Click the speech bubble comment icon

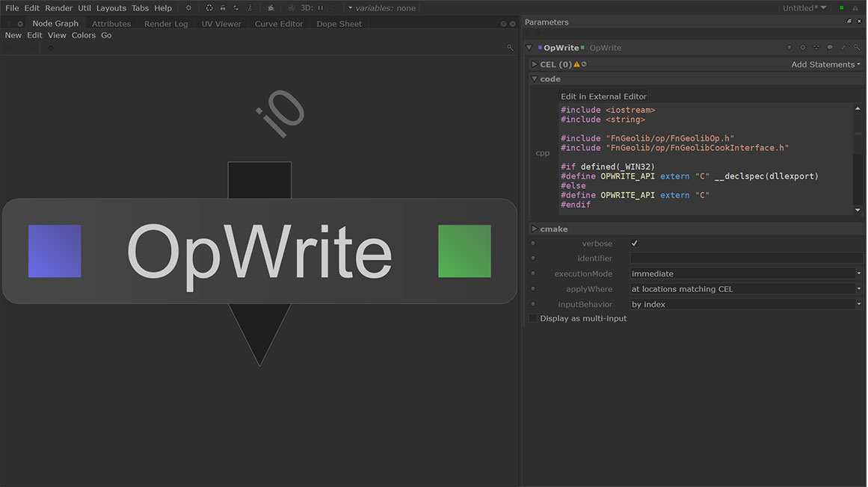[830, 48]
